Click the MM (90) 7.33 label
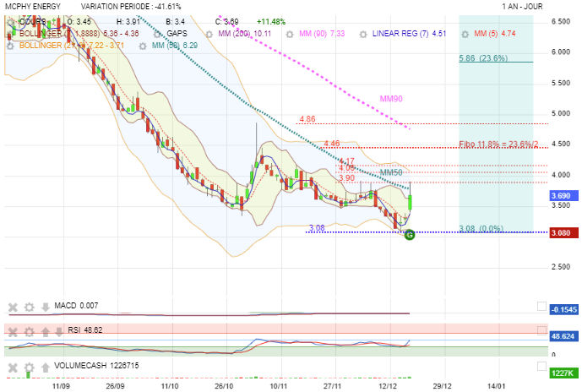Screen dimensions: 582x392 pos(322,34)
